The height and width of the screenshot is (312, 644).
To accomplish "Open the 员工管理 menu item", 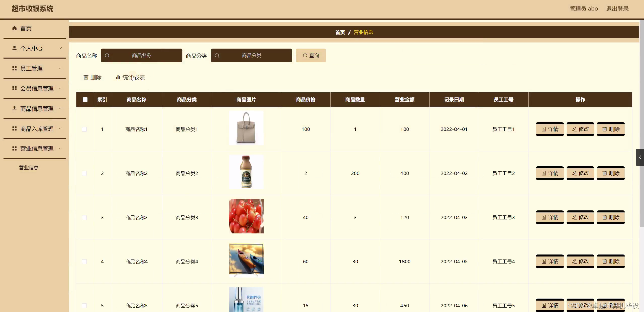I will (x=35, y=69).
